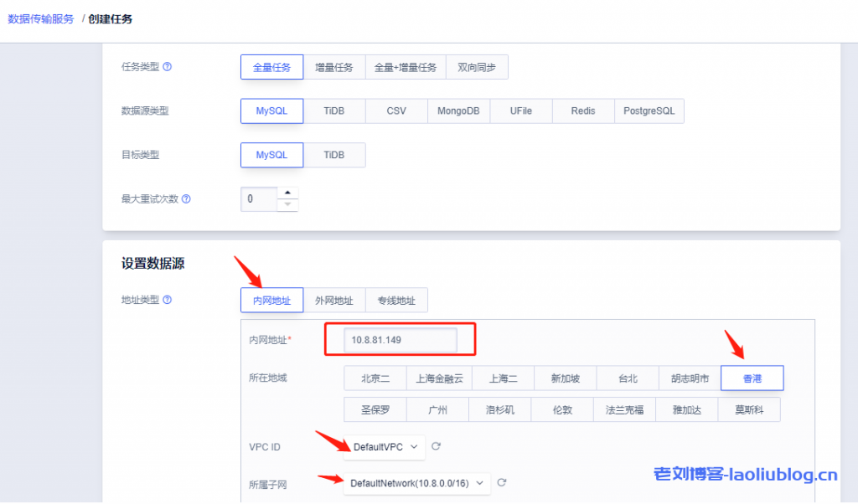Select 法兰克福 region button
The image size is (858, 504).
tap(625, 410)
